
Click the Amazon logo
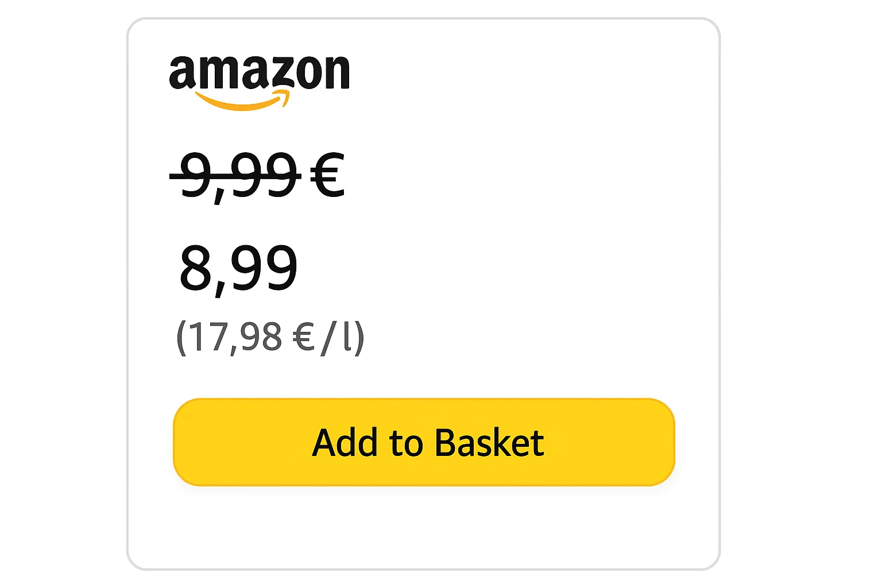259,82
